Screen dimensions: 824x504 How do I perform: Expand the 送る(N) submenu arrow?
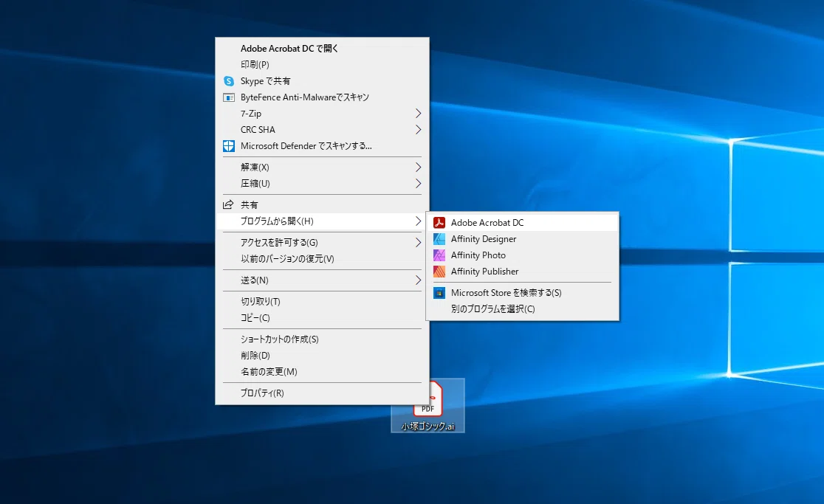click(x=419, y=280)
